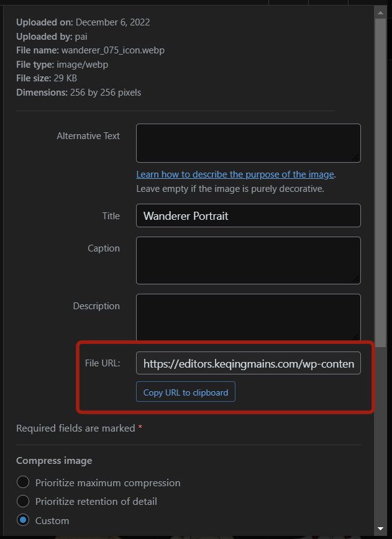
Task: Select the Custom compression radio button
Action: [x=23, y=520]
